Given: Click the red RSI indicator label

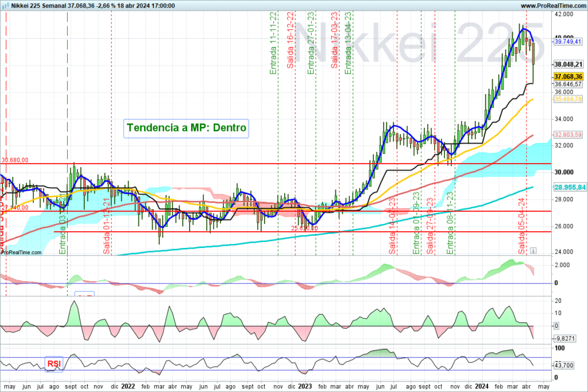Looking at the screenshot, I should [x=53, y=363].
